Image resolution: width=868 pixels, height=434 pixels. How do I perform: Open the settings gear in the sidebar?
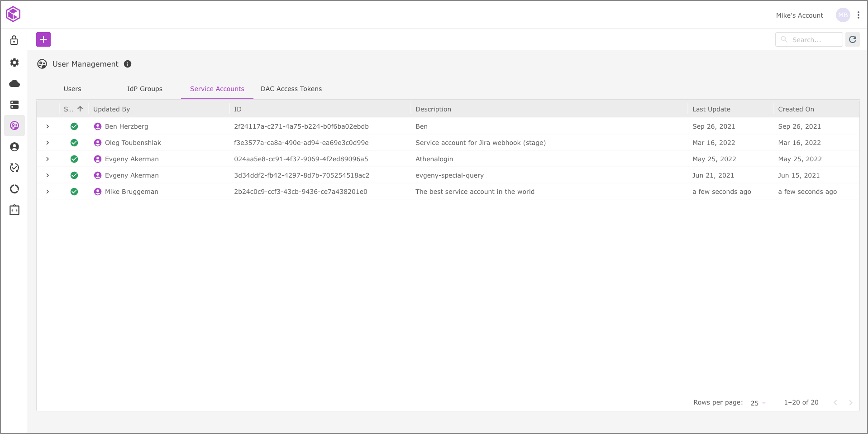pos(14,62)
